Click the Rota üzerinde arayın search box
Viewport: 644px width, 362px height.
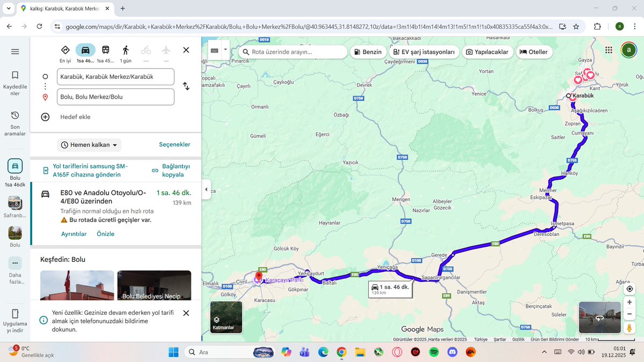click(293, 52)
